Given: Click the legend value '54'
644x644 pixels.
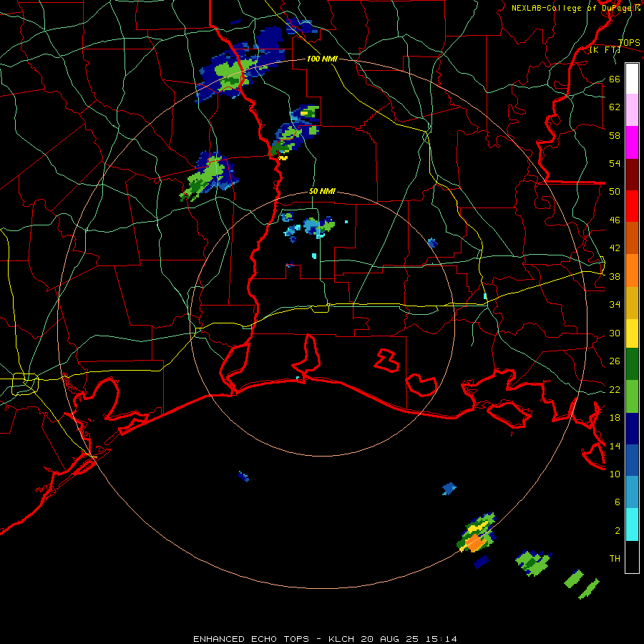Looking at the screenshot, I should [x=615, y=163].
